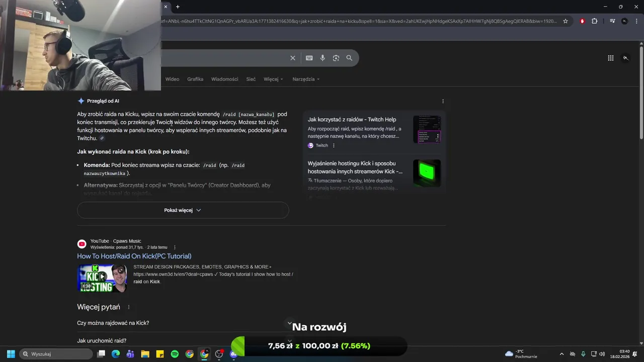Bookmark this page with the star
The height and width of the screenshot is (362, 644).
click(x=566, y=21)
